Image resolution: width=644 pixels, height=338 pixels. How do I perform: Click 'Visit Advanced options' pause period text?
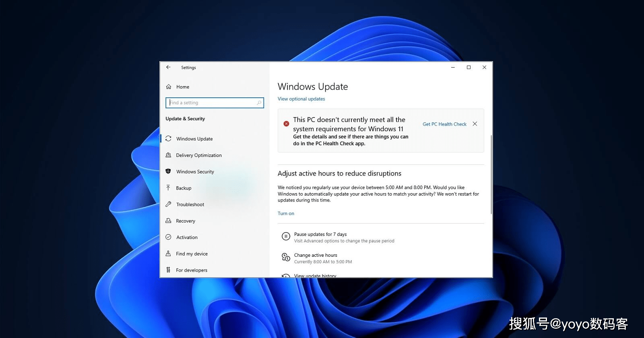pyautogui.click(x=344, y=241)
